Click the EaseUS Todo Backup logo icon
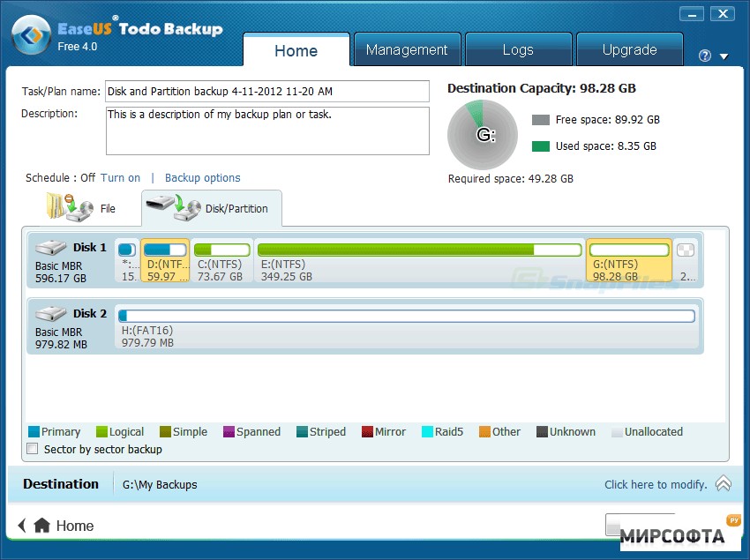The width and height of the screenshot is (750, 560). (32, 35)
